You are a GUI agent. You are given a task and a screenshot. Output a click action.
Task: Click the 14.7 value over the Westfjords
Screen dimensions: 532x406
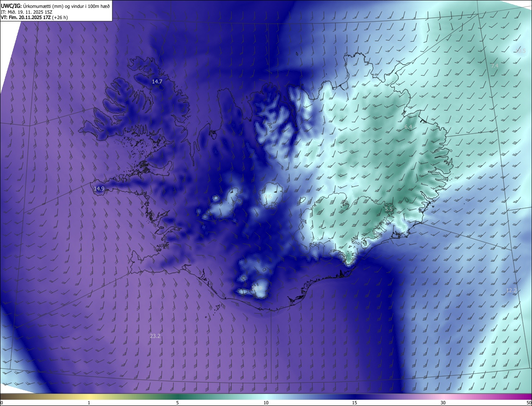tap(157, 82)
